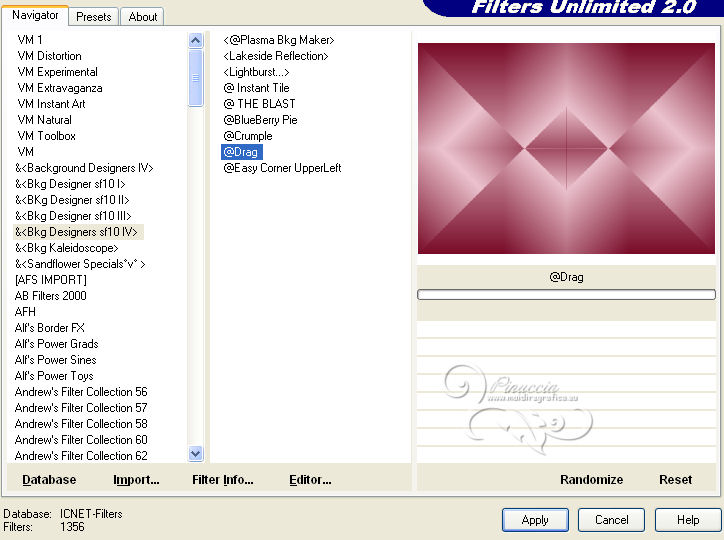Select &<Bkg Kaleidoscope> category

66,248
